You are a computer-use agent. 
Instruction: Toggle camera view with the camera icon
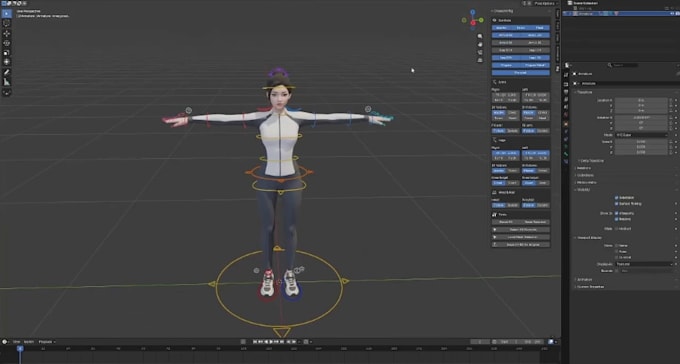tap(480, 52)
